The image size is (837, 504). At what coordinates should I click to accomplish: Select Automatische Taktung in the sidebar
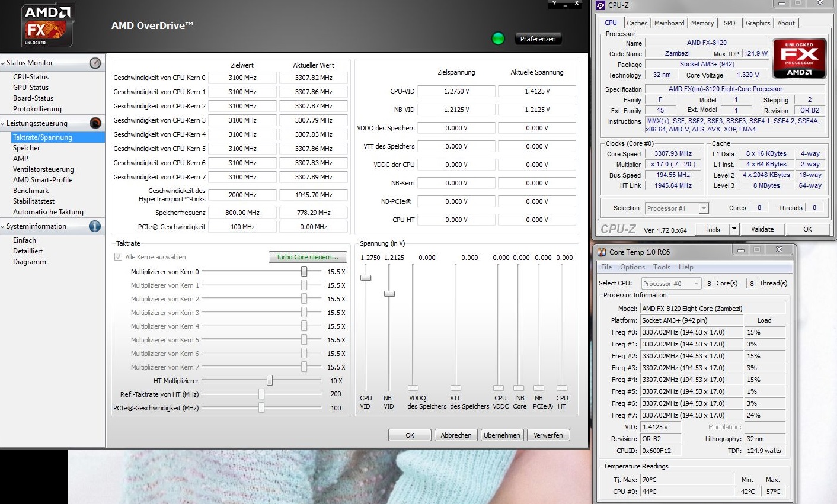click(48, 212)
